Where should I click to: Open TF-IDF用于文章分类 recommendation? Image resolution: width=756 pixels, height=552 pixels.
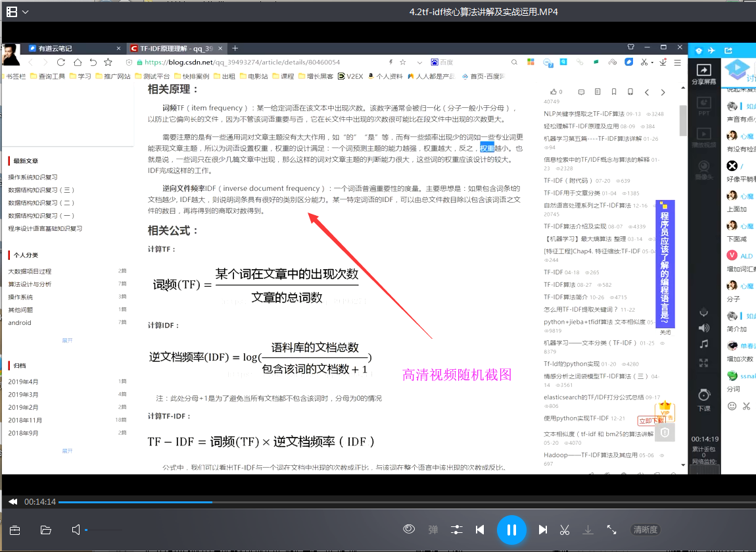point(572,193)
